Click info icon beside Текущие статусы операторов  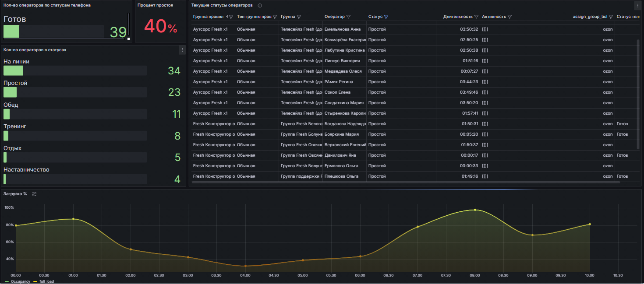pyautogui.click(x=260, y=5)
